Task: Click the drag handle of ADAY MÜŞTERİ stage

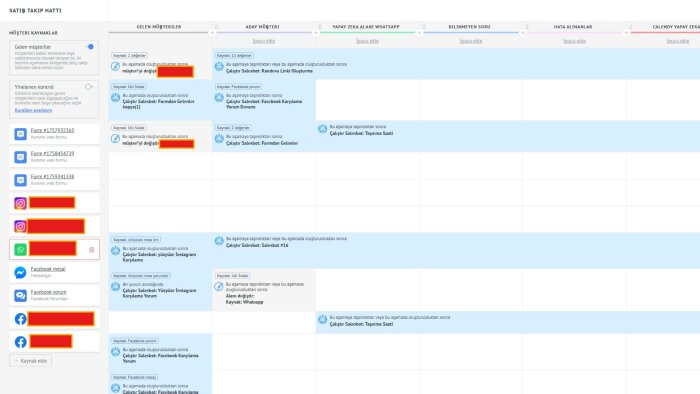Action: click(217, 27)
